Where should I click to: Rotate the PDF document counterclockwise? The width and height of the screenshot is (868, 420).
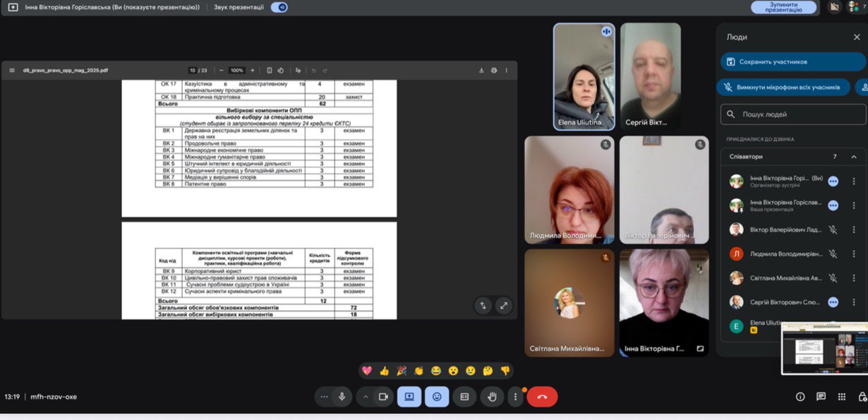[281, 71]
